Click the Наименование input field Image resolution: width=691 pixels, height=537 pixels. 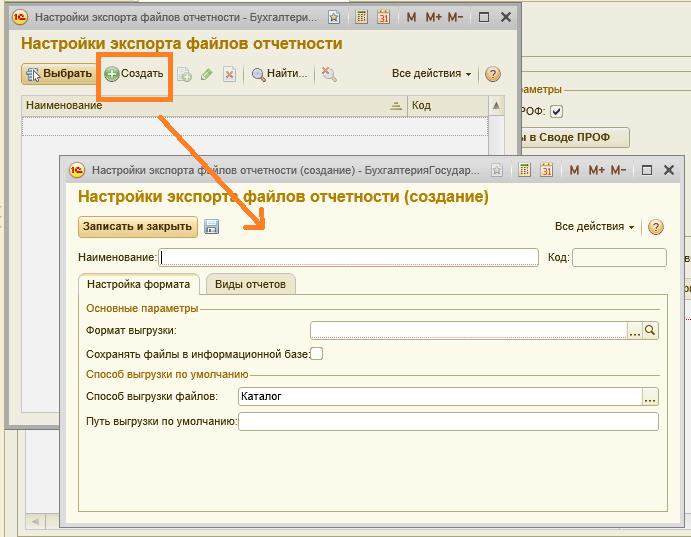[348, 257]
